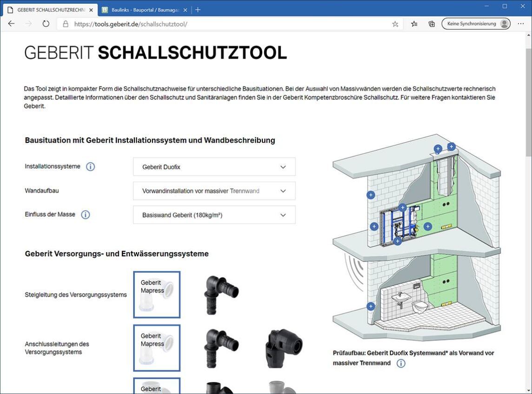Close the Baulinks tab
Screen dimensions: 532x394
coord(185,10)
